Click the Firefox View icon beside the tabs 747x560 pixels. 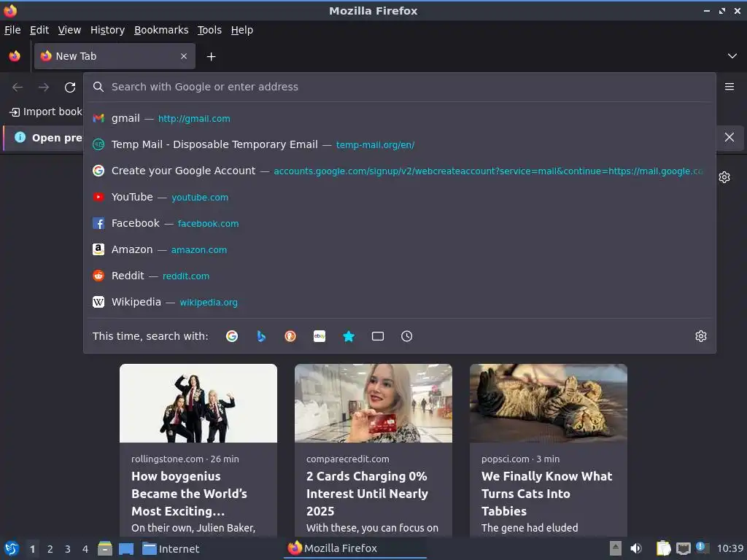(x=15, y=56)
